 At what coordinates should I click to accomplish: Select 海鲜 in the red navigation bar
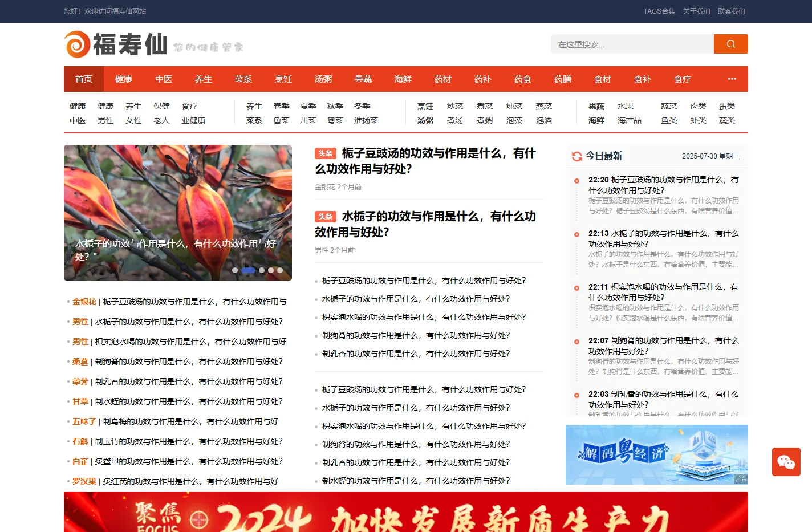(403, 79)
